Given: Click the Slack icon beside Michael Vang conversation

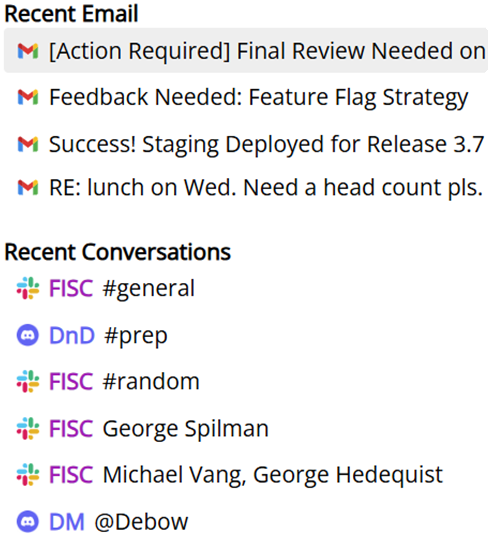Looking at the screenshot, I should [28, 475].
